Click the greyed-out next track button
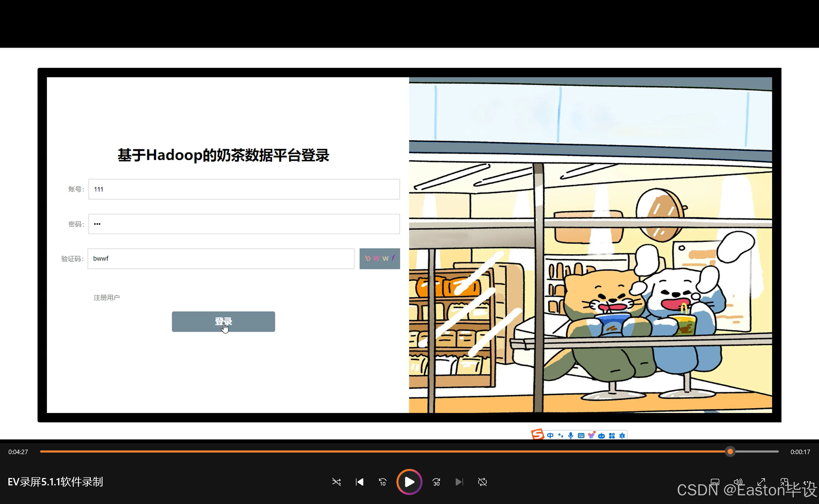 pyautogui.click(x=459, y=482)
